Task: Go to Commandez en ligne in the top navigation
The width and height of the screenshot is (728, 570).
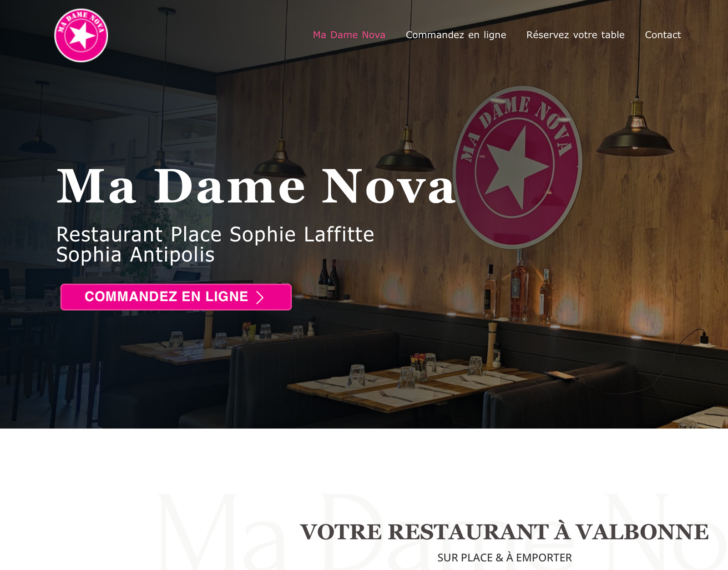Action: (x=456, y=35)
